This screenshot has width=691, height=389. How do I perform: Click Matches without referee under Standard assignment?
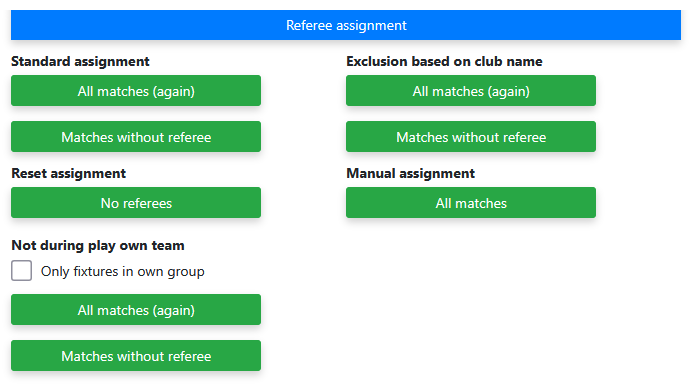tap(136, 137)
